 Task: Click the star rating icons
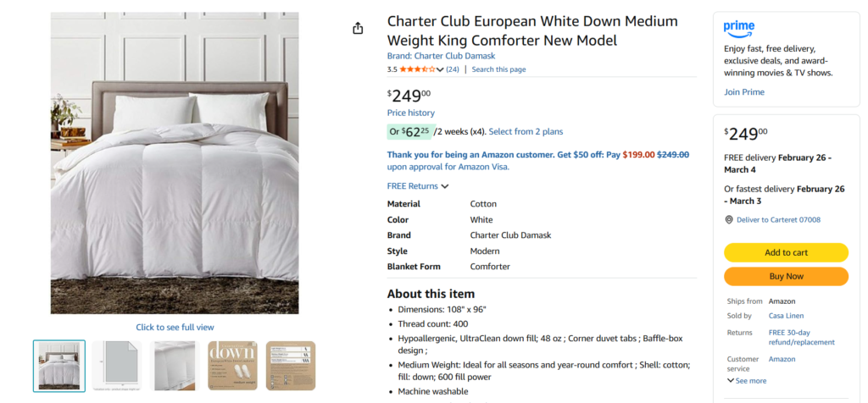[x=417, y=69]
